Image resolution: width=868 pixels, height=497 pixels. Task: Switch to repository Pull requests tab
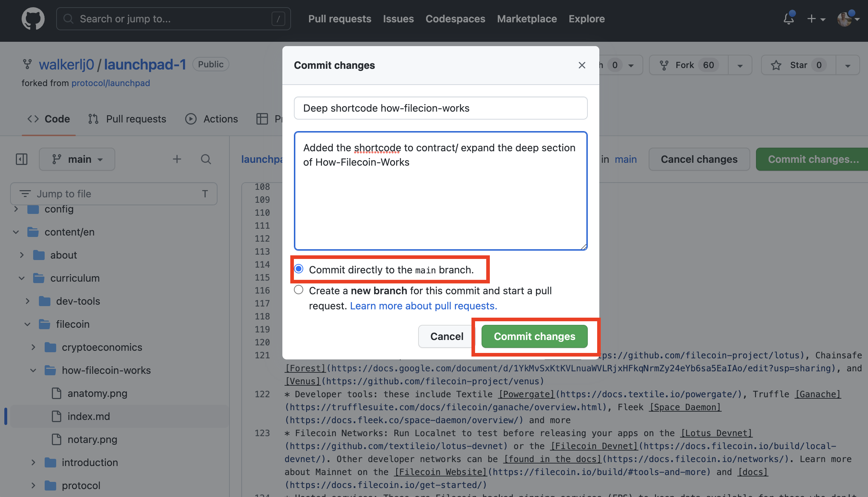127,119
